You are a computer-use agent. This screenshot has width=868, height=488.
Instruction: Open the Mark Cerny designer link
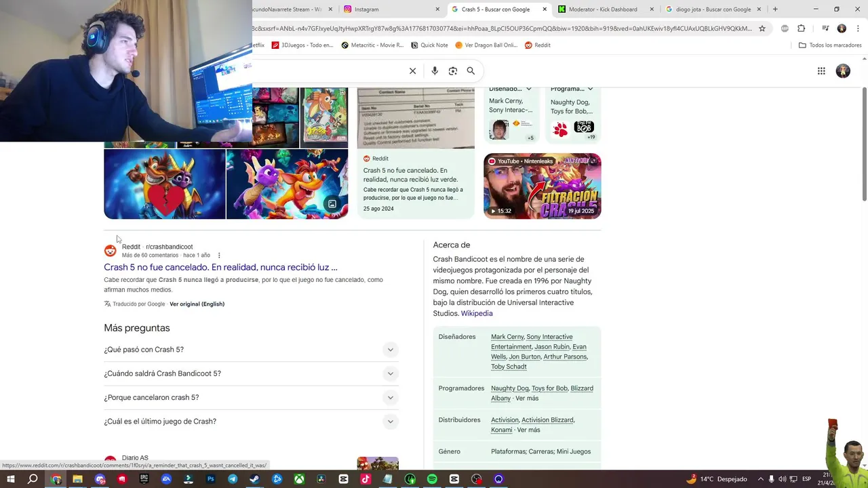507,337
